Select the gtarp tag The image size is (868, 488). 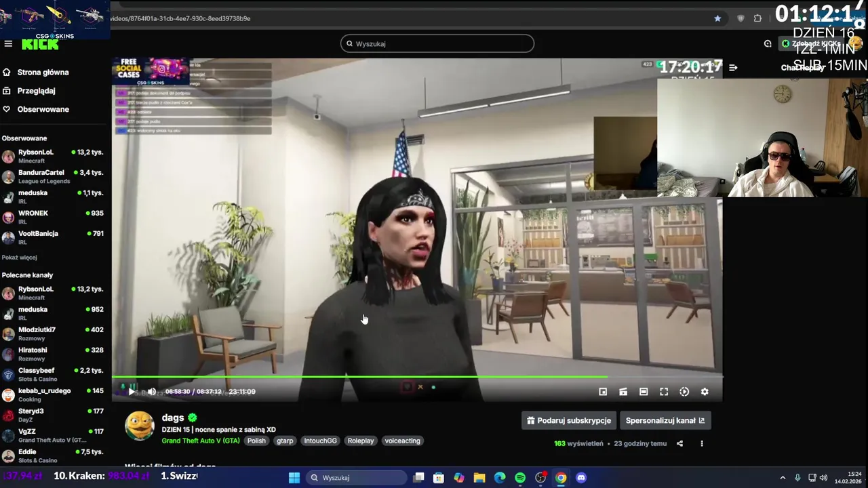pos(285,441)
